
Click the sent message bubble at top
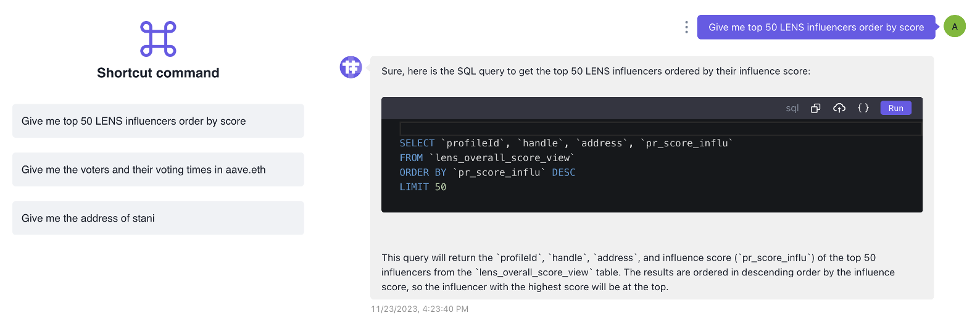click(x=816, y=27)
